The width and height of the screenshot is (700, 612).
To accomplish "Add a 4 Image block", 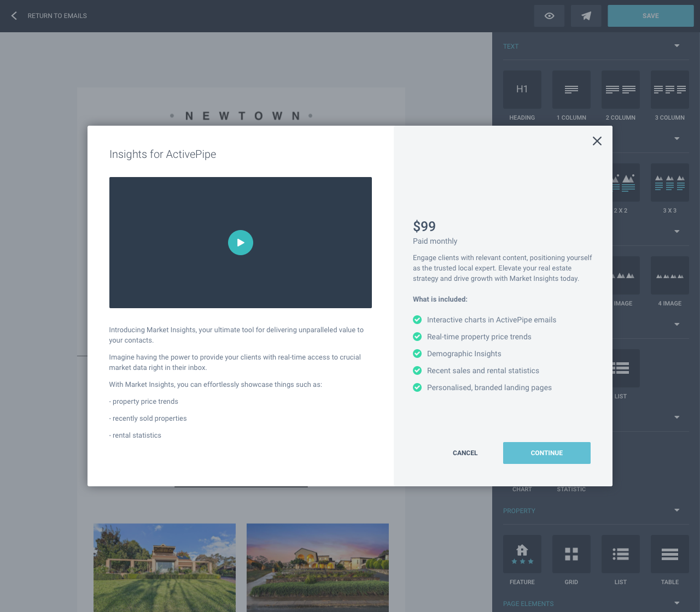I will 670,275.
